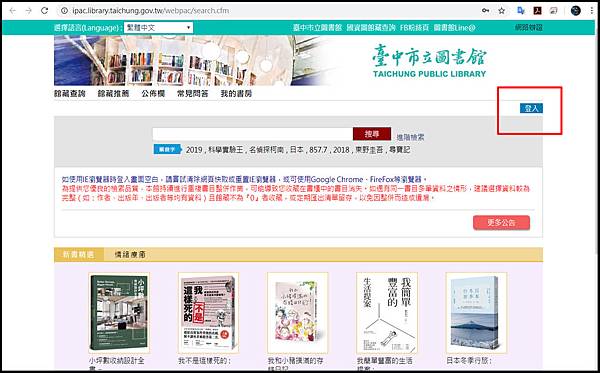Open the 館藏推薦 menu
Viewport: 600px width, 373px height.
[113, 93]
